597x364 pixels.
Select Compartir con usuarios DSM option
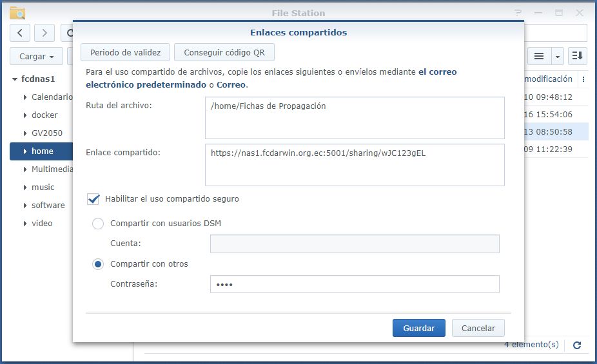tap(98, 224)
